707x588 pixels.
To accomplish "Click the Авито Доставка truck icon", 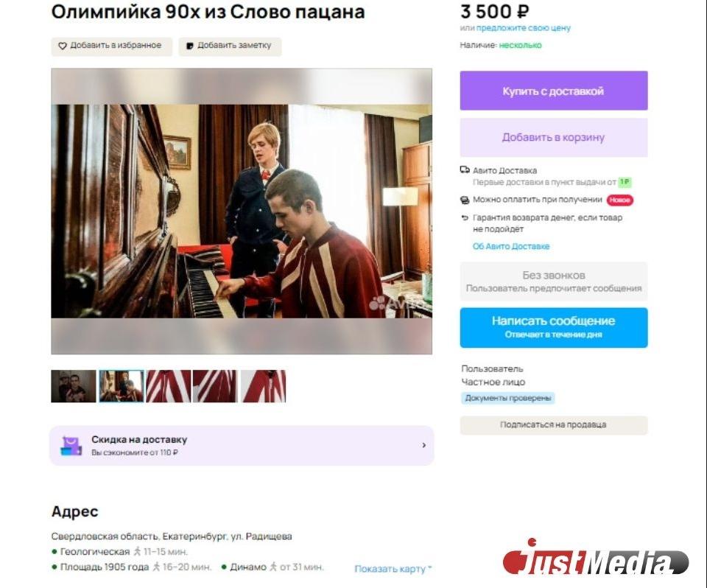I will (x=465, y=170).
